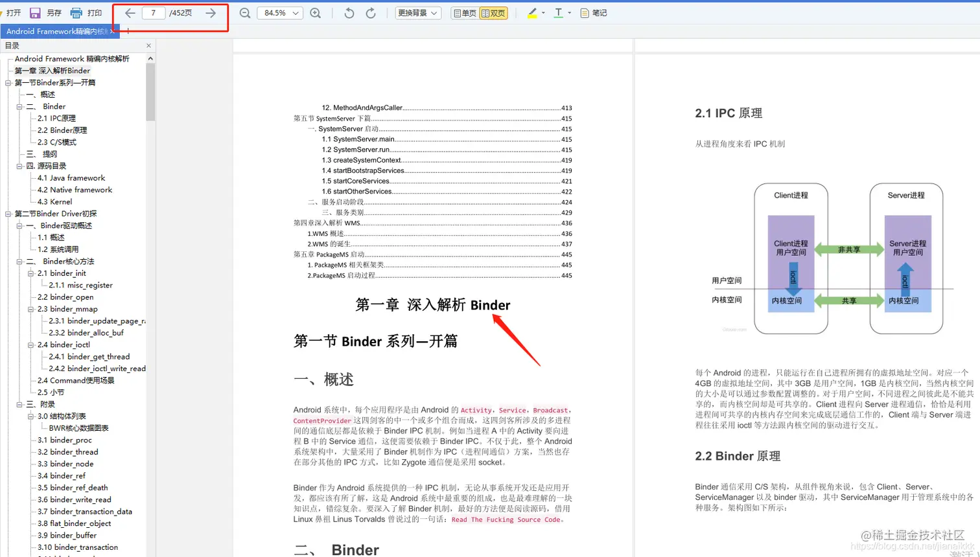Select the green text underline tool
This screenshot has width=980, height=557.
click(559, 13)
